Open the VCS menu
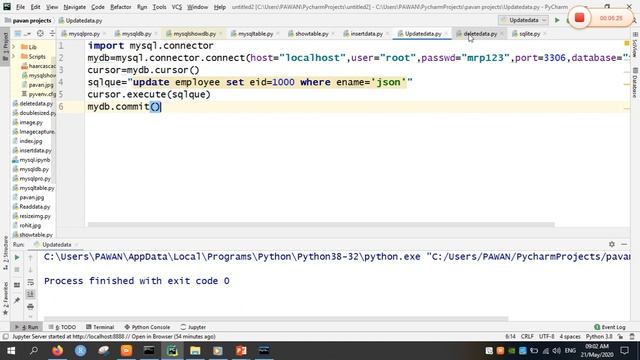Screen dimensions: 640x360 click(177, 7)
